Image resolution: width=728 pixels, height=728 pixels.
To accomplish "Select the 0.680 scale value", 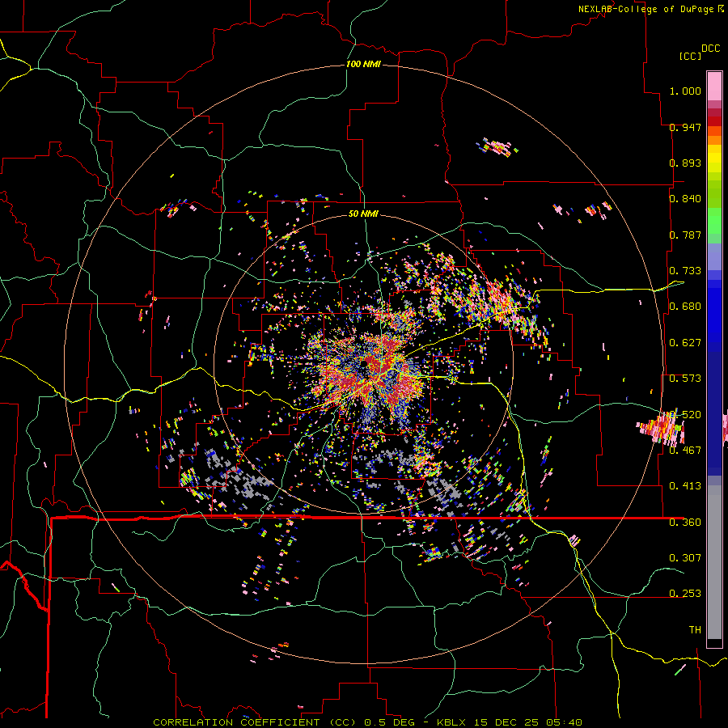I will point(685,307).
